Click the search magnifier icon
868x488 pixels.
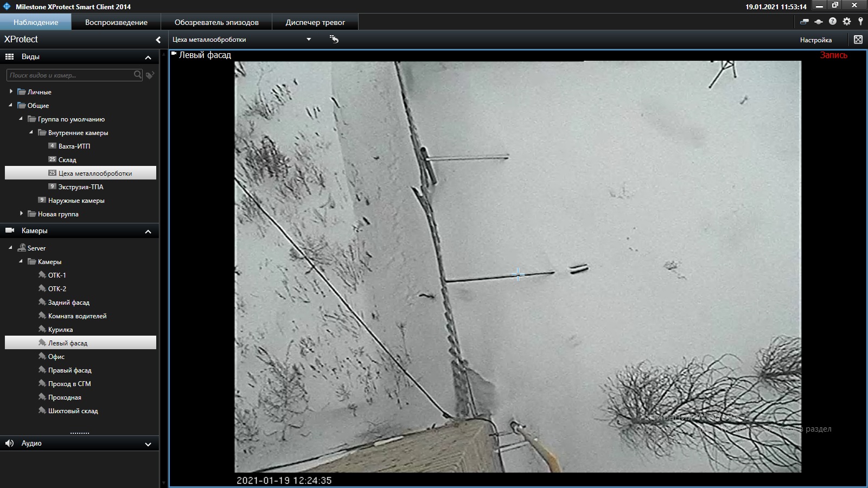click(138, 74)
